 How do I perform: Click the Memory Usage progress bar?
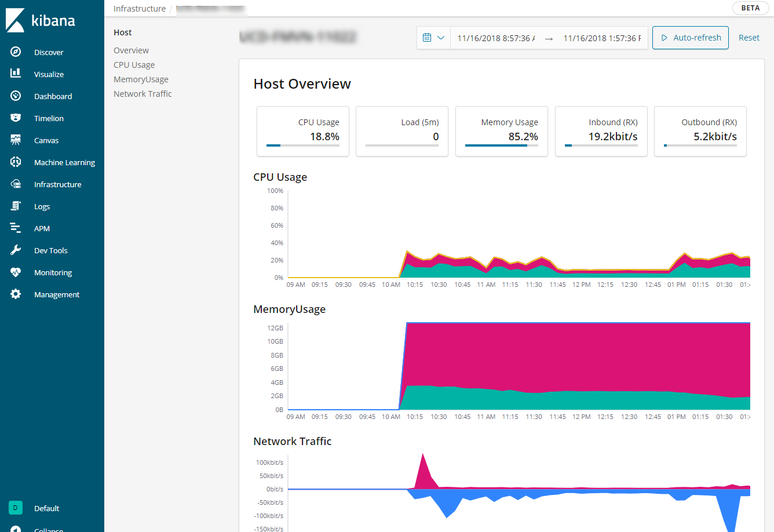tap(501, 145)
